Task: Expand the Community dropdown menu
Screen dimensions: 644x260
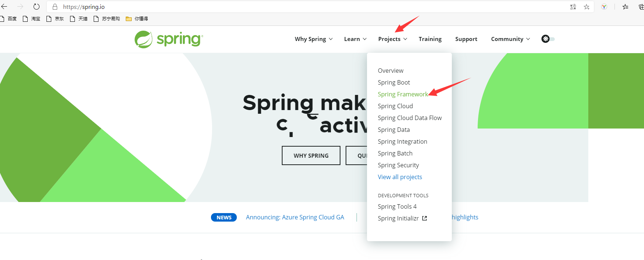Action: (x=510, y=39)
